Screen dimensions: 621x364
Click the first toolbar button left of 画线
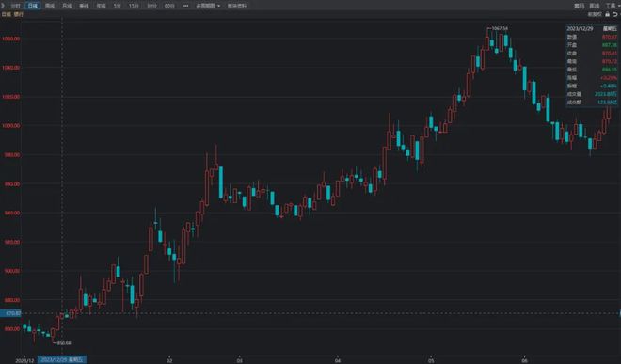(579, 6)
